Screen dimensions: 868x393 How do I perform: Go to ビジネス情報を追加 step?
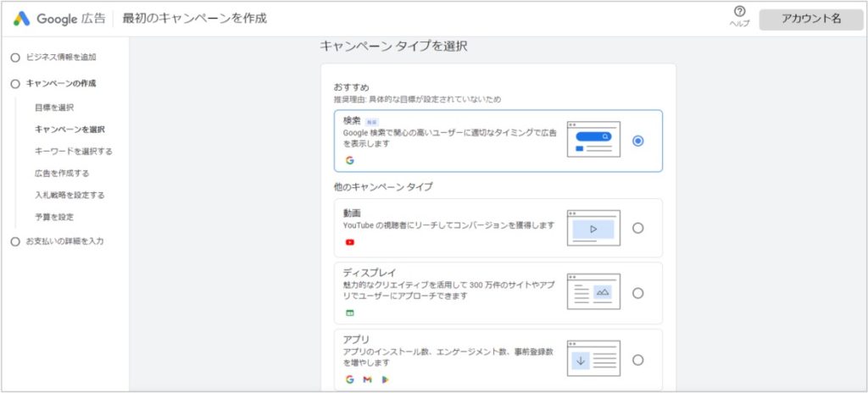61,57
